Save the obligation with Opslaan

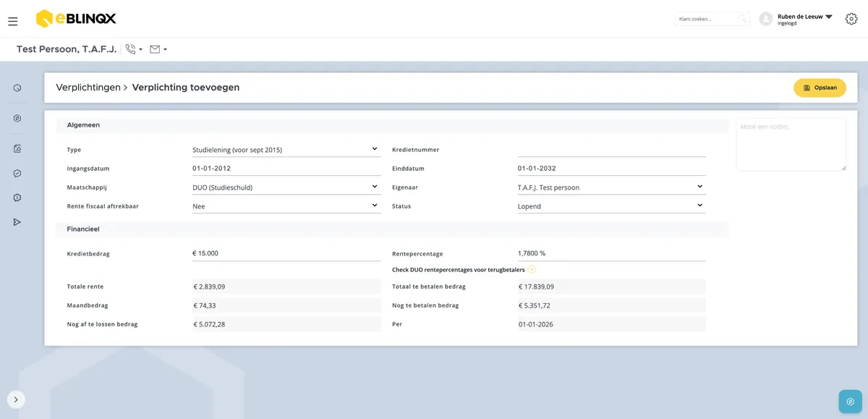tap(820, 88)
